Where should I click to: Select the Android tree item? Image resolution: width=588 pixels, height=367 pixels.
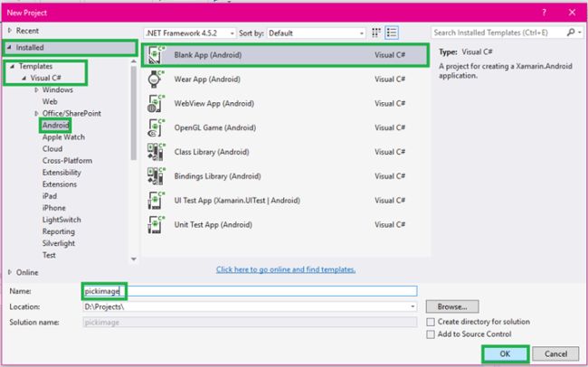point(55,126)
